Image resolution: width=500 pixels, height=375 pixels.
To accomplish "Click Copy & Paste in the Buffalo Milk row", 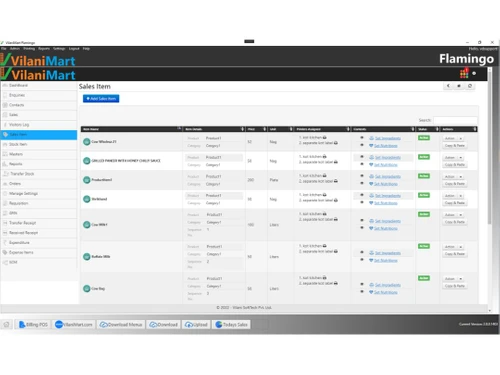I will tap(455, 254).
